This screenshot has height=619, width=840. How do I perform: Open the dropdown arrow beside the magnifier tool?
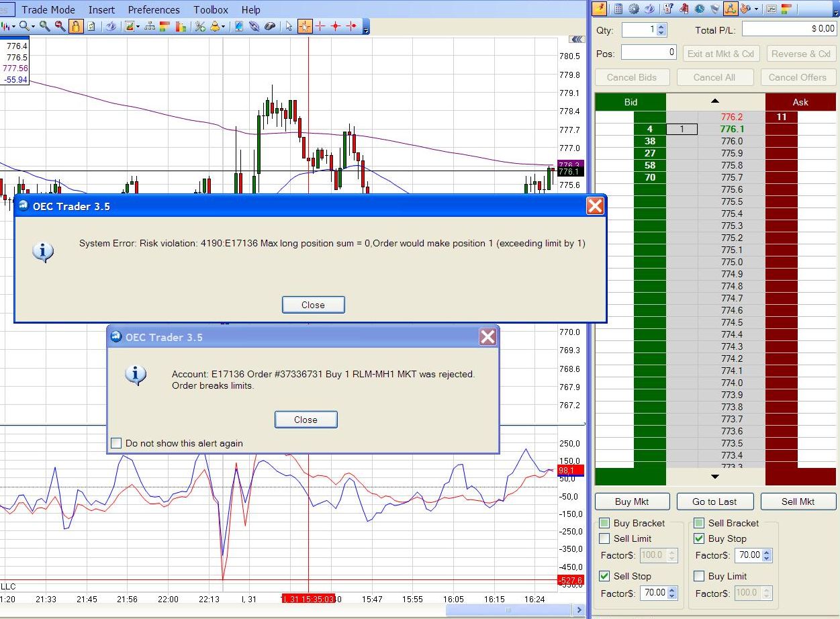tap(33, 26)
